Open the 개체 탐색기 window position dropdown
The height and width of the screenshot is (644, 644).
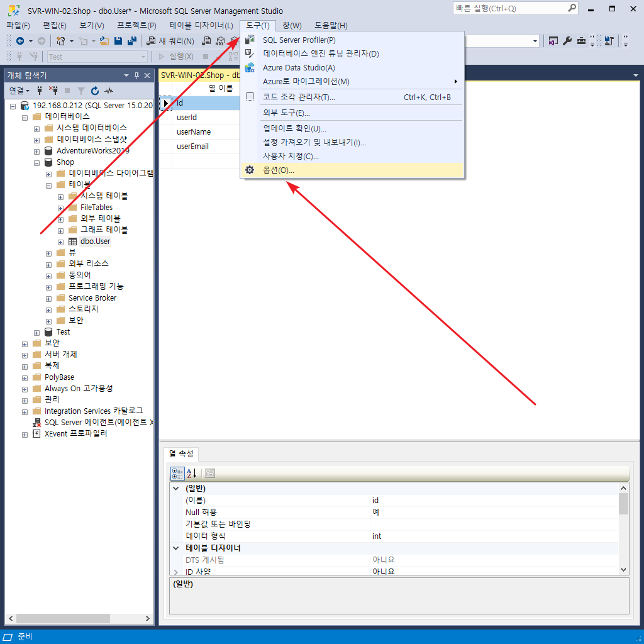(126, 75)
